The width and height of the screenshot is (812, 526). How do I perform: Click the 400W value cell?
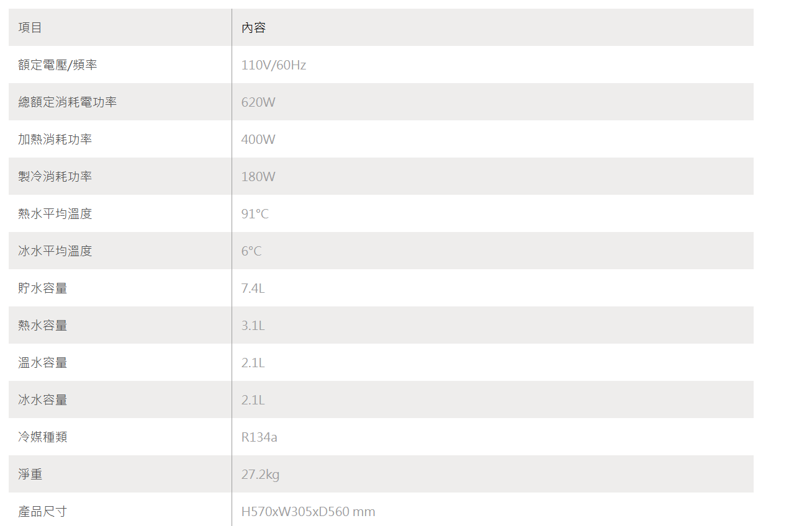click(258, 140)
